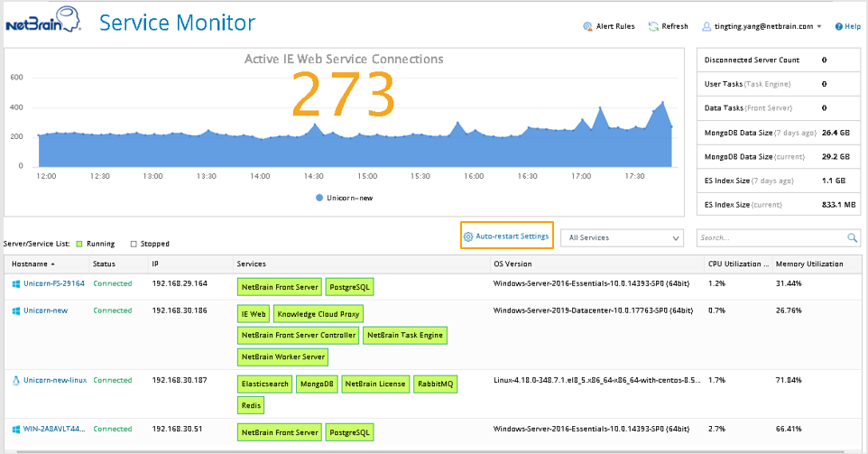The height and width of the screenshot is (454, 868).
Task: Click IP address 192.168.30.186
Action: [x=180, y=310]
